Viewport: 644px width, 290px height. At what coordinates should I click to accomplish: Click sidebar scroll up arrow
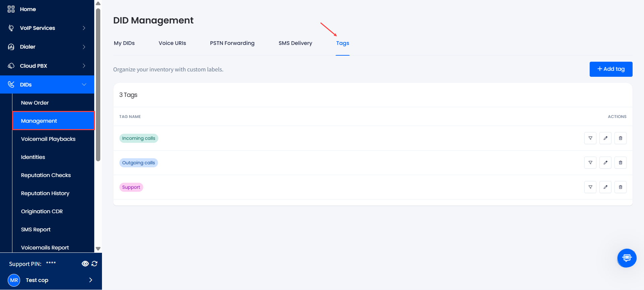tap(98, 4)
